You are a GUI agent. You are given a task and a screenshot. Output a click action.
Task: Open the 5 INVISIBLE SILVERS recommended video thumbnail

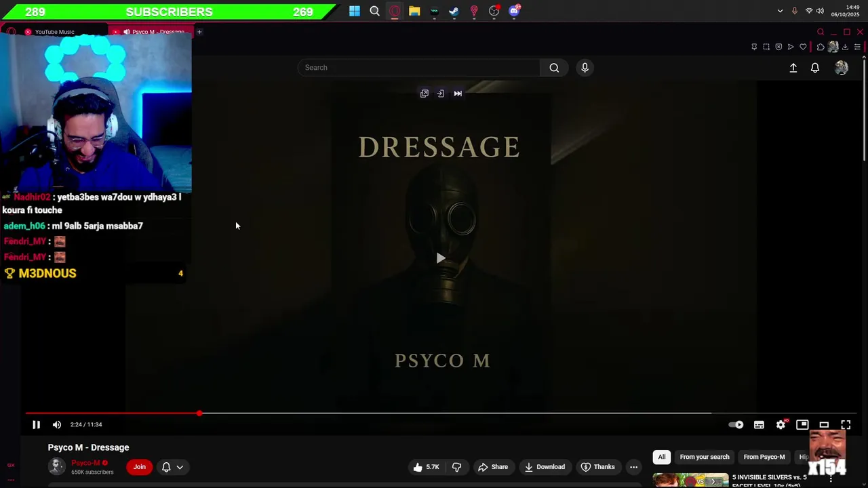(x=690, y=480)
